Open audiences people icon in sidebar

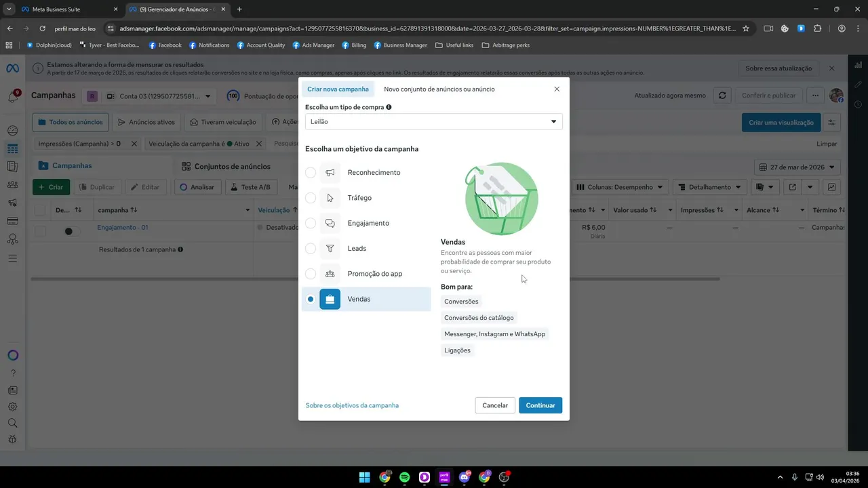12,184
